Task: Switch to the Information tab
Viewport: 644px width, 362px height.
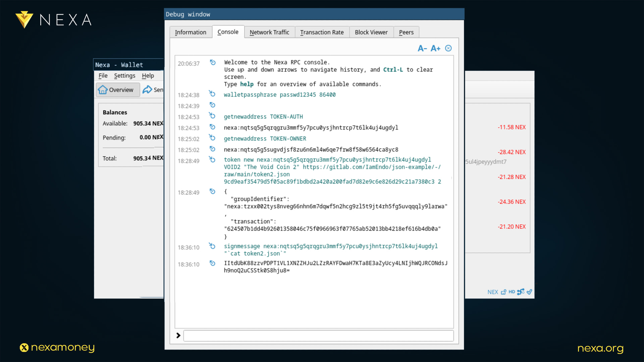Action: [191, 32]
